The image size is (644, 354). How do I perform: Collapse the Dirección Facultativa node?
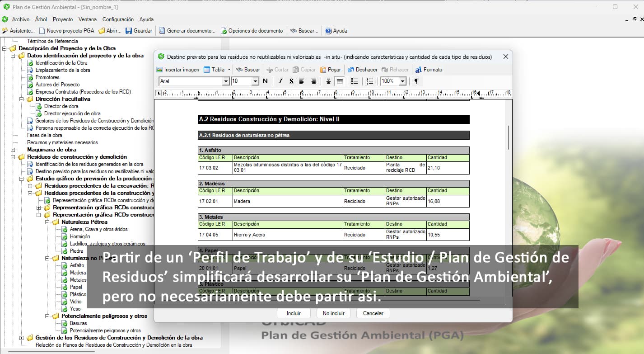[22, 99]
